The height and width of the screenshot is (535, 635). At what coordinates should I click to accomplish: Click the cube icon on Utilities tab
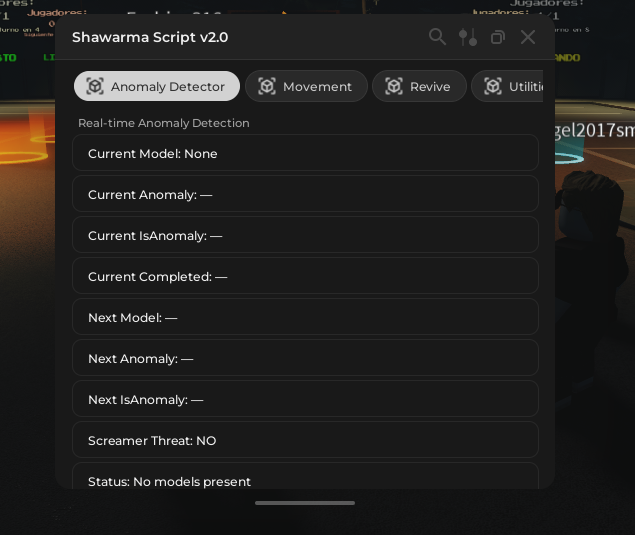[x=493, y=86]
